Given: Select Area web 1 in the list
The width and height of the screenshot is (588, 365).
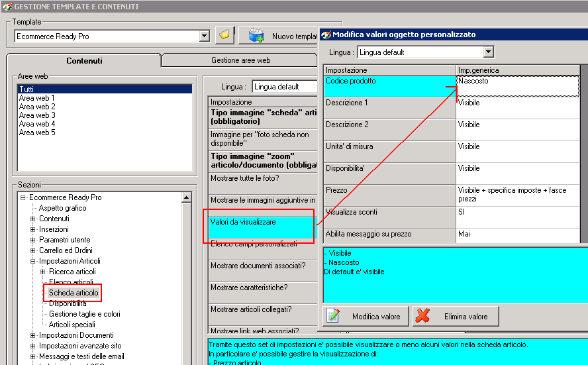Looking at the screenshot, I should [x=37, y=98].
